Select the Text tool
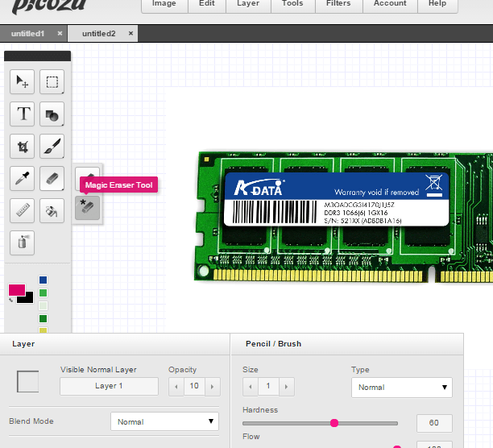Image resolution: width=493 pixels, height=448 pixels. click(x=22, y=114)
